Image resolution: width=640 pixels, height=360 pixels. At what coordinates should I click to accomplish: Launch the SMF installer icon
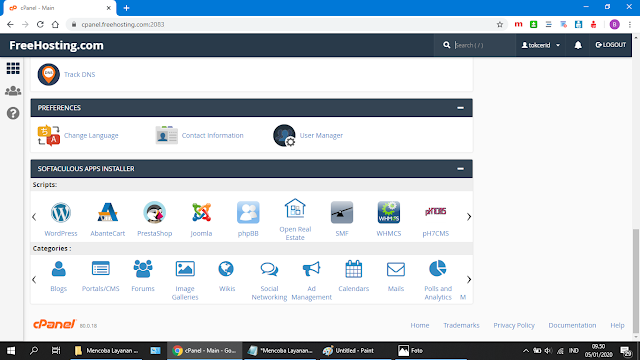coord(342,213)
